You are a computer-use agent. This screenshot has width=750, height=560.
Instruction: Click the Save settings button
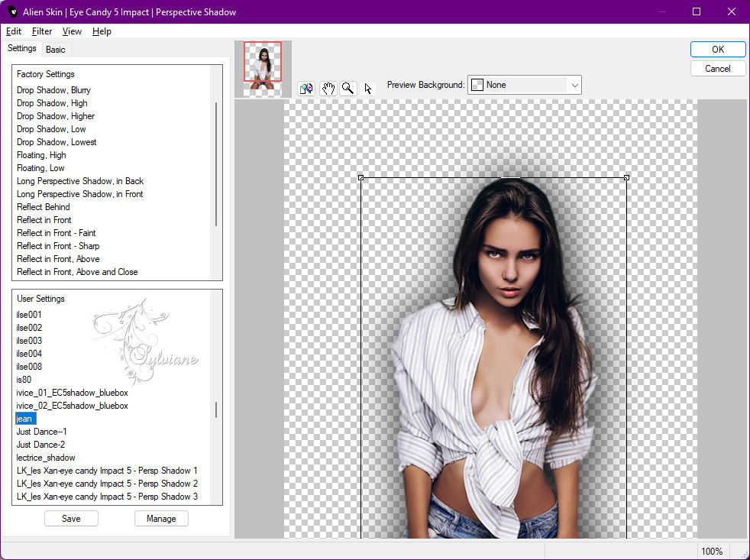click(71, 518)
